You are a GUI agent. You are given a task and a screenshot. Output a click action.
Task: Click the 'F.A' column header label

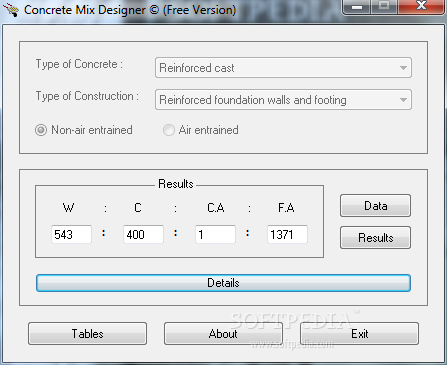(286, 208)
